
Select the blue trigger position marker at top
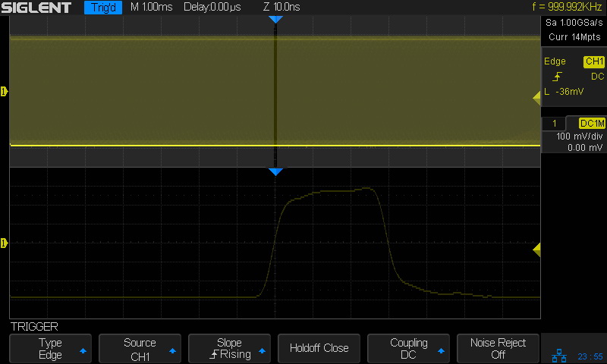(275, 18)
